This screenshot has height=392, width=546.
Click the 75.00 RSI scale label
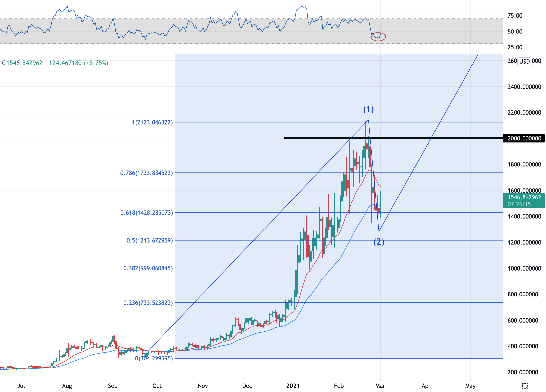[515, 16]
